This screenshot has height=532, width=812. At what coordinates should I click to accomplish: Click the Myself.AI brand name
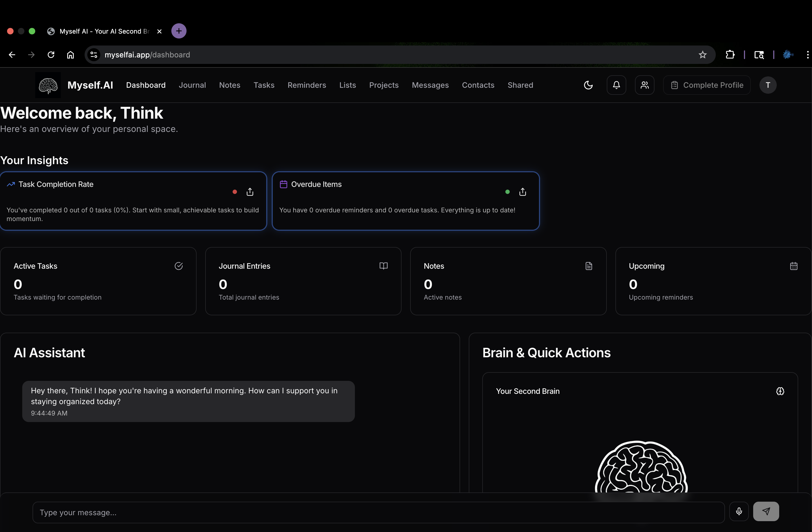(90, 85)
